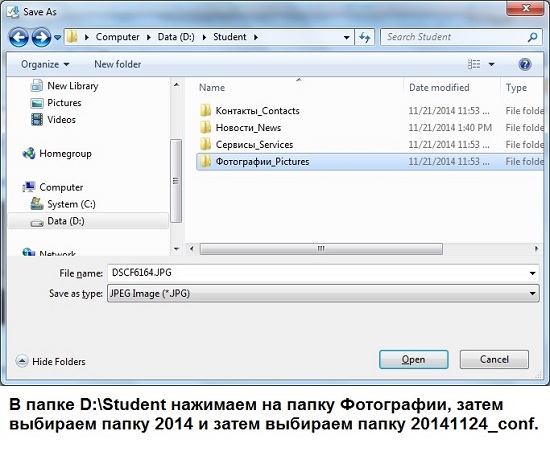The height and width of the screenshot is (464, 550).
Task: Click the Back navigation arrow
Action: tap(19, 37)
